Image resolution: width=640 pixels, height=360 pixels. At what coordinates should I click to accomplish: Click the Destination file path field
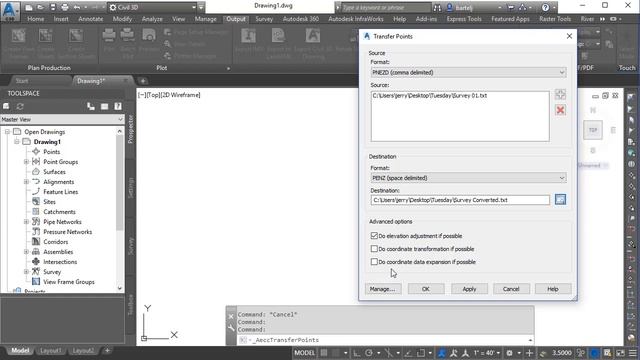[460, 200]
